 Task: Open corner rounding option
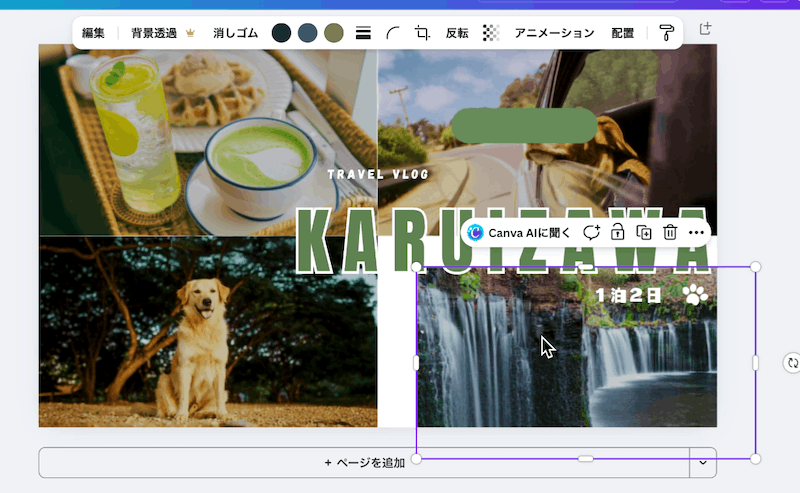coord(392,33)
